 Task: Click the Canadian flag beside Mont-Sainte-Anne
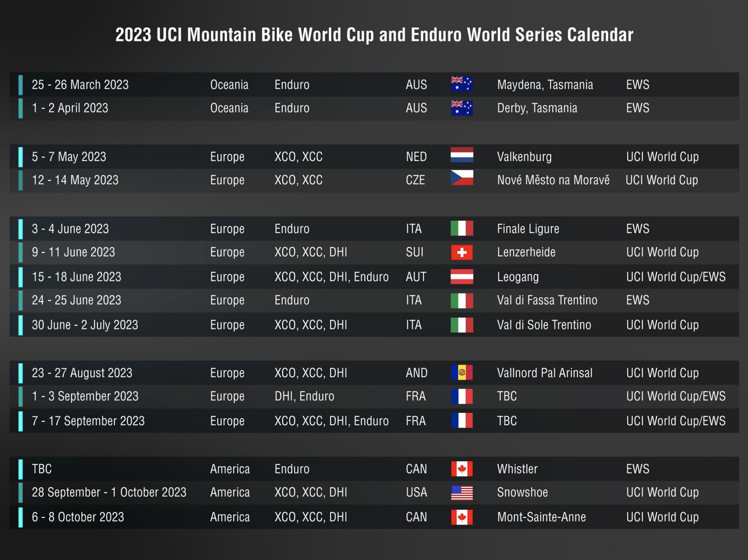coord(462,517)
